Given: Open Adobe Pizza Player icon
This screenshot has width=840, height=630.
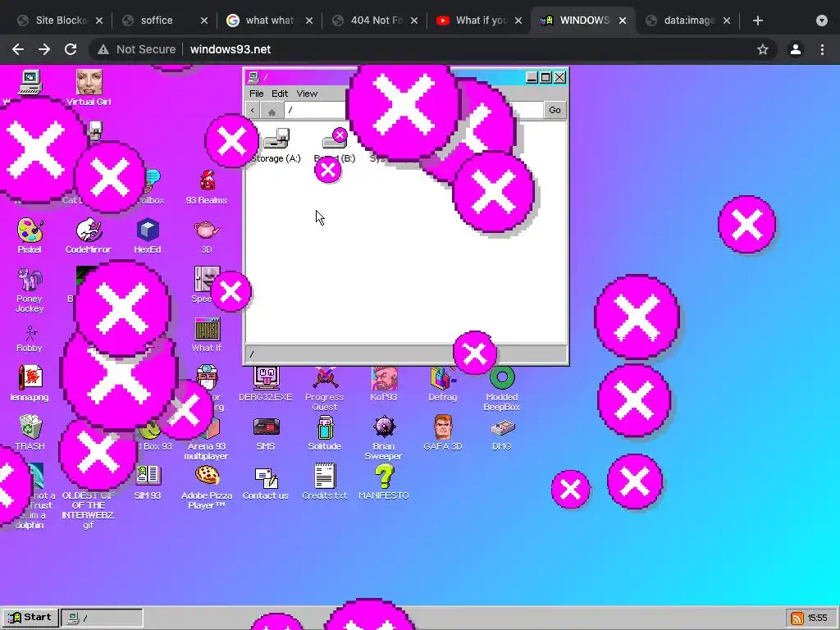Looking at the screenshot, I should [x=207, y=487].
